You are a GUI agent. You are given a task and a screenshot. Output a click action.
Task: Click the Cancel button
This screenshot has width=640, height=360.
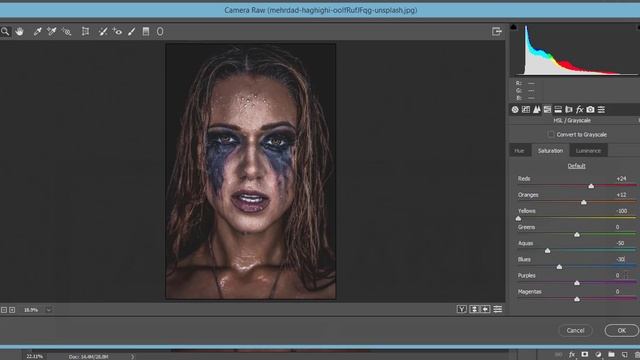575,330
